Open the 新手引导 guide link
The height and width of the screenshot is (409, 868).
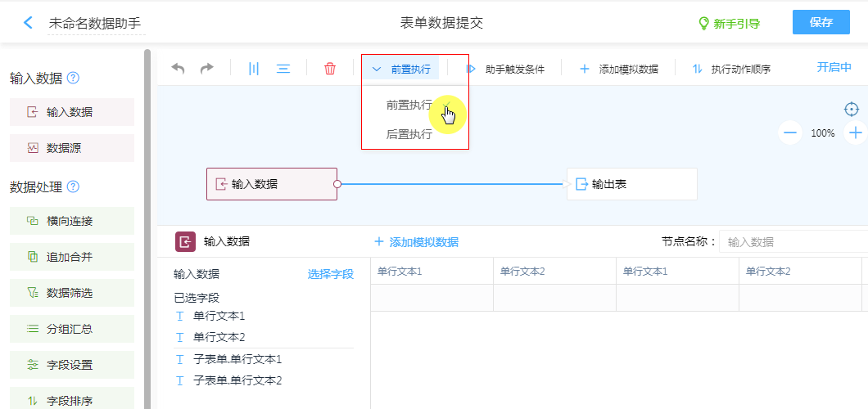point(729,24)
